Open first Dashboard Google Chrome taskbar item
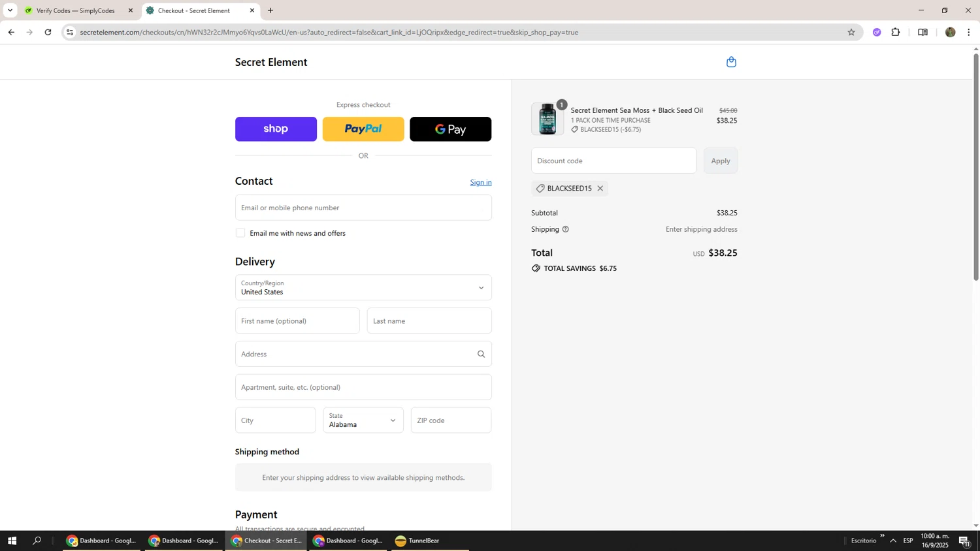The height and width of the screenshot is (551, 980). click(101, 541)
